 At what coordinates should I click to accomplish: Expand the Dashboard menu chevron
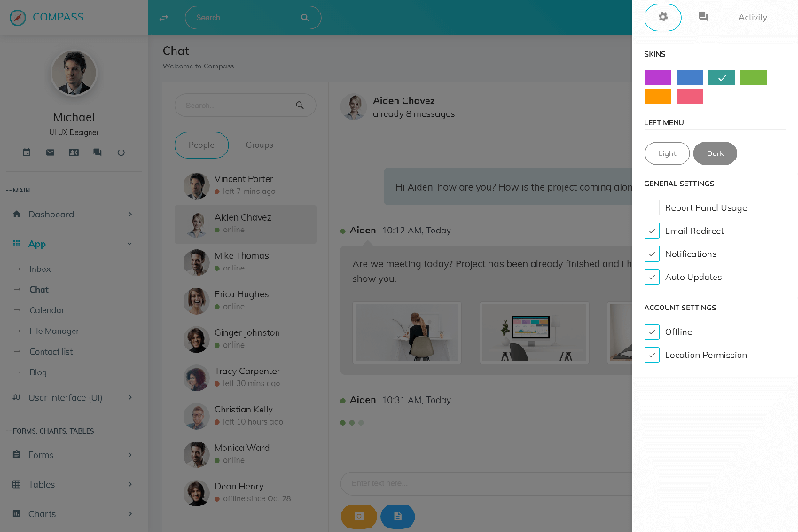pos(130,215)
